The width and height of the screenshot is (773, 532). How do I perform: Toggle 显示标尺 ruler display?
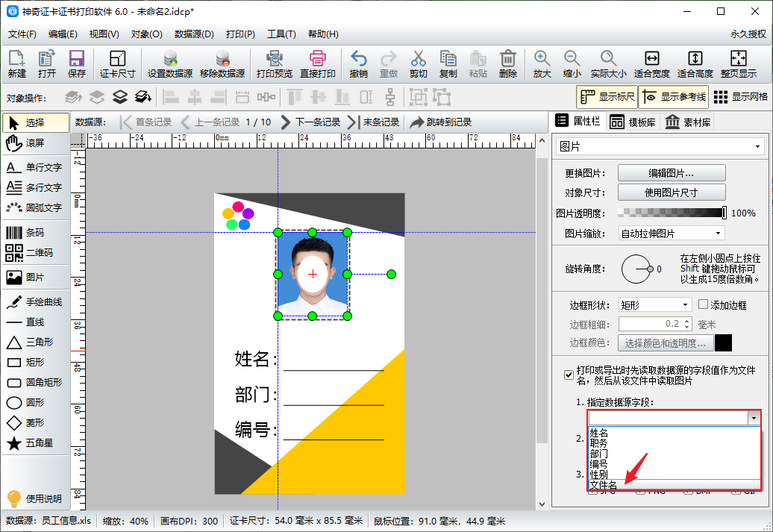607,97
